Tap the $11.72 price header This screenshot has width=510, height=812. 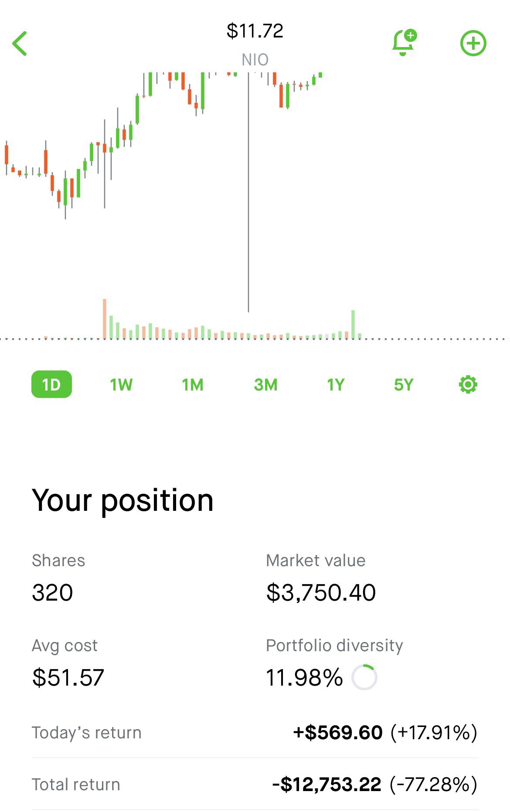coord(255,31)
